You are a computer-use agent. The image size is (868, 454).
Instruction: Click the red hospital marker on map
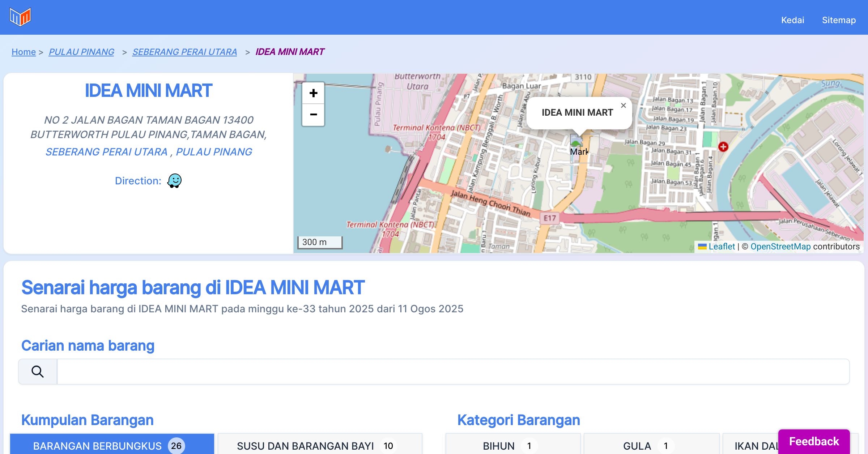tap(723, 147)
